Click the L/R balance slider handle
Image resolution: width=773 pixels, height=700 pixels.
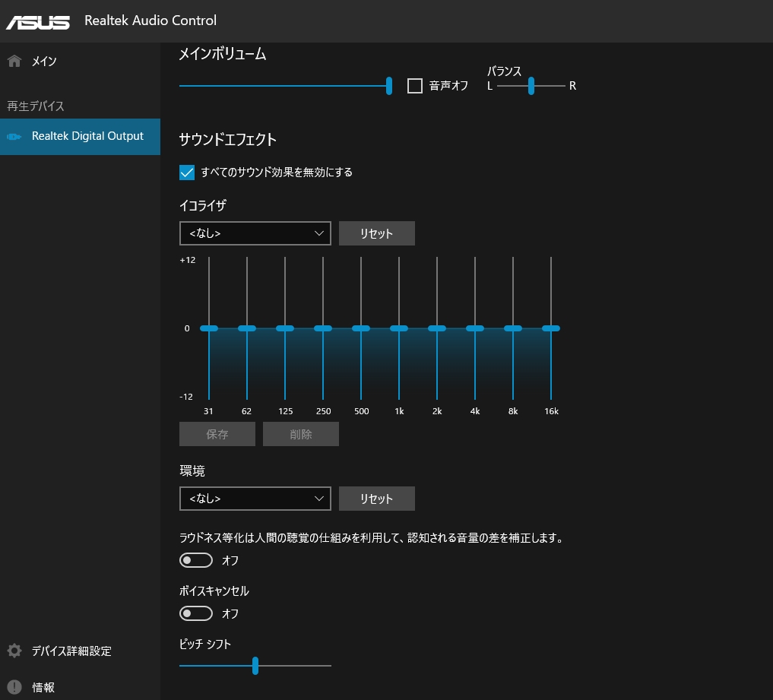pyautogui.click(x=531, y=86)
